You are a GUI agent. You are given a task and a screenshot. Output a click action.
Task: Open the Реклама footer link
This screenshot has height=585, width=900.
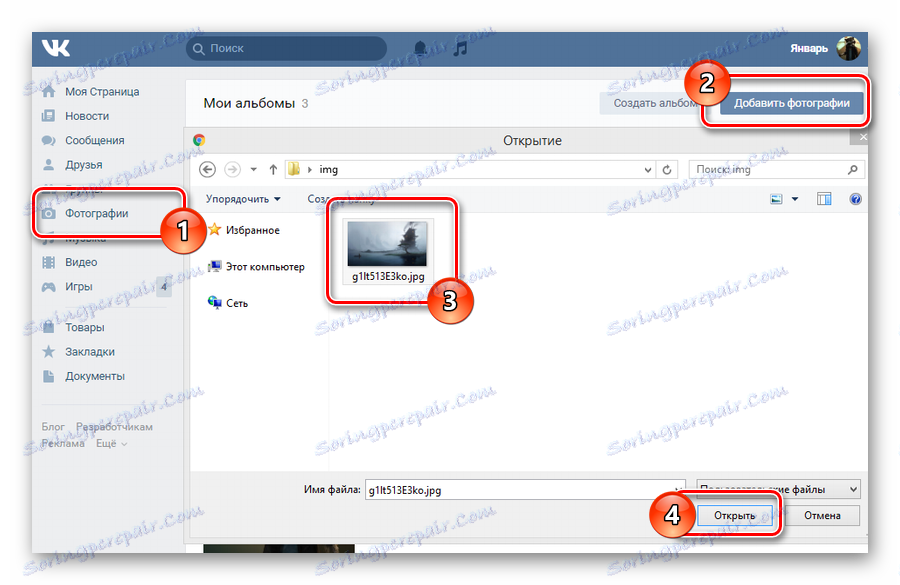[x=63, y=444]
